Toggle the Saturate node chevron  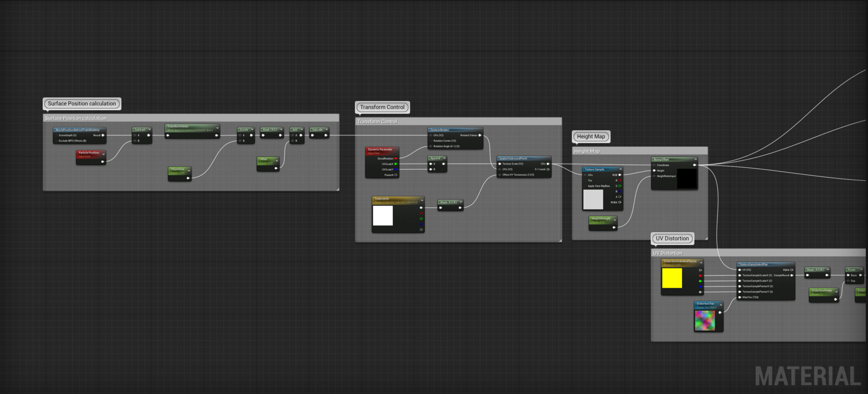click(326, 130)
